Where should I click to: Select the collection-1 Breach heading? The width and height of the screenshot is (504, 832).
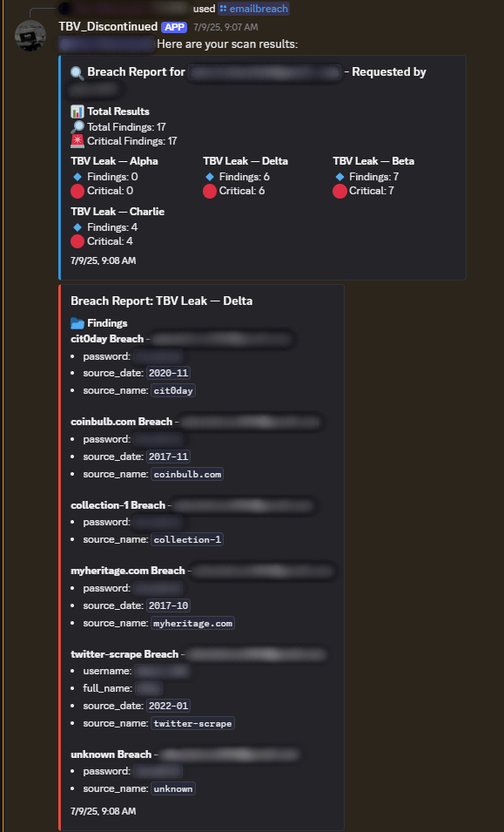click(x=118, y=504)
